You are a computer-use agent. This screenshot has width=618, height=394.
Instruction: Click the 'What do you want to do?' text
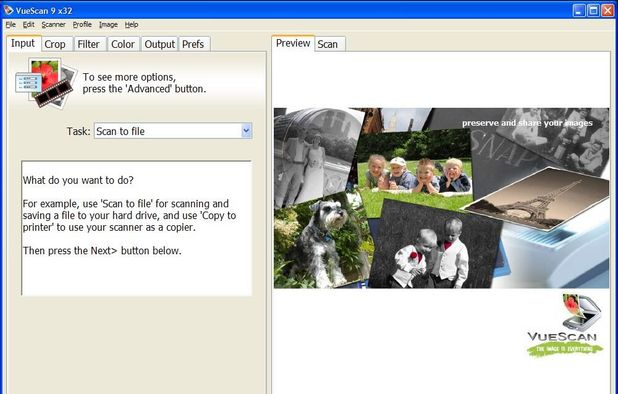[x=78, y=180]
